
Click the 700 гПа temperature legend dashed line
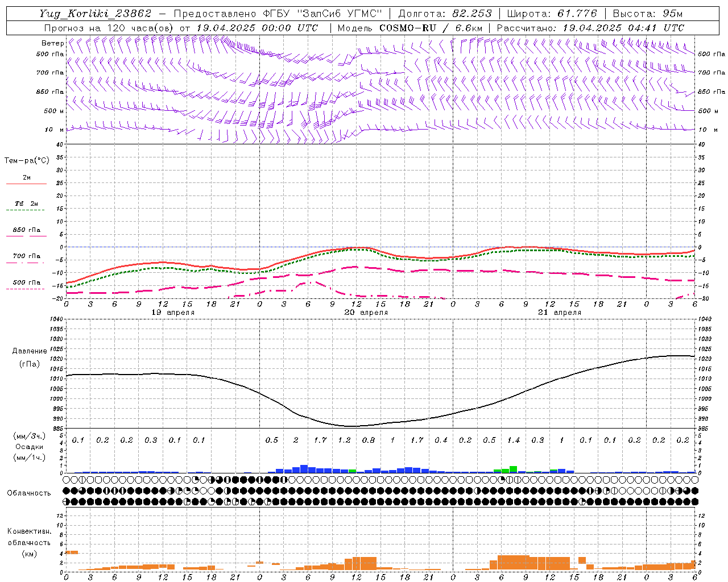(x=25, y=262)
